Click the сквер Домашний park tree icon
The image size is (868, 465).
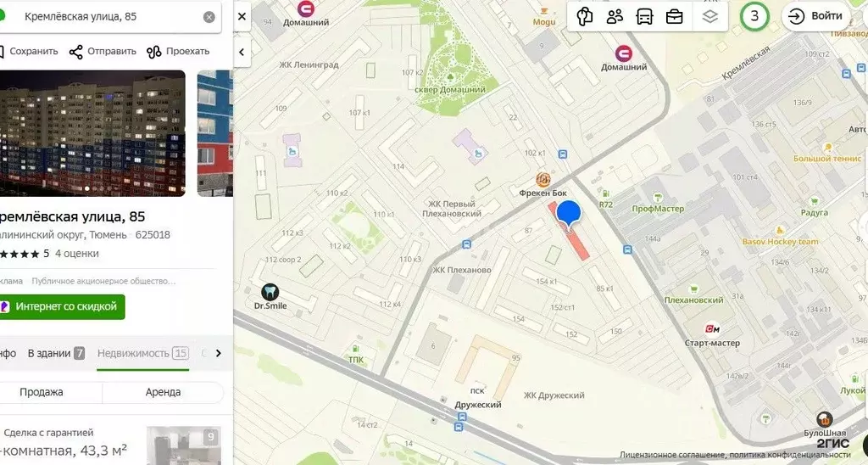tap(450, 77)
